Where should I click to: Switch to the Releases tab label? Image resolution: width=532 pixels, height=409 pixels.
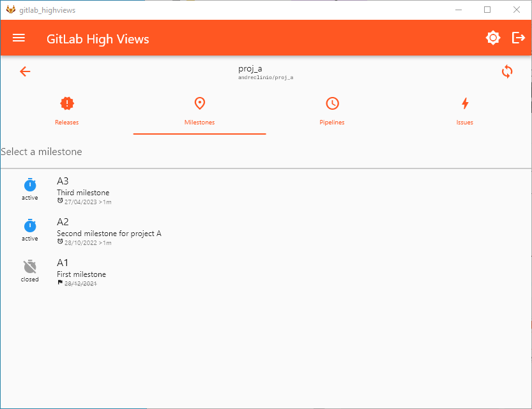(x=67, y=123)
